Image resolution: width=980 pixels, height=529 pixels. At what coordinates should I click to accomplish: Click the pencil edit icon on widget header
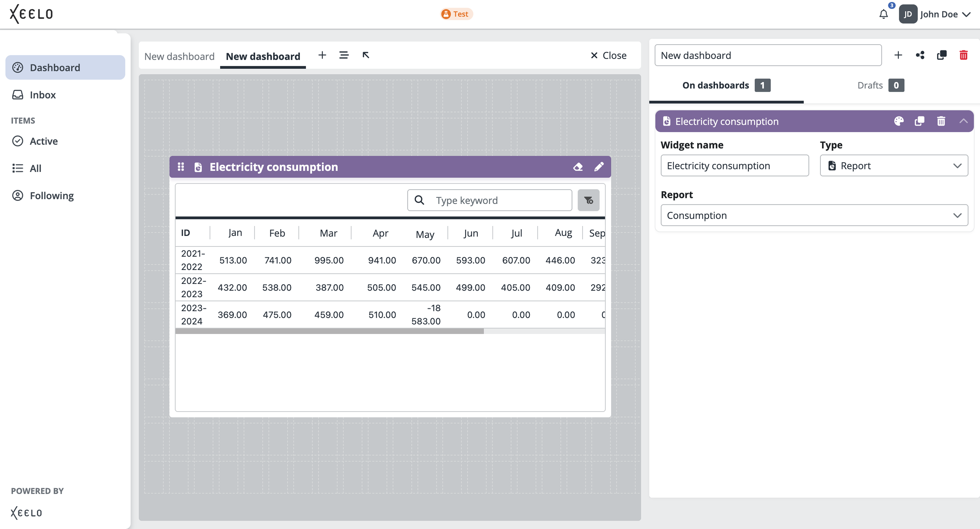pos(599,167)
